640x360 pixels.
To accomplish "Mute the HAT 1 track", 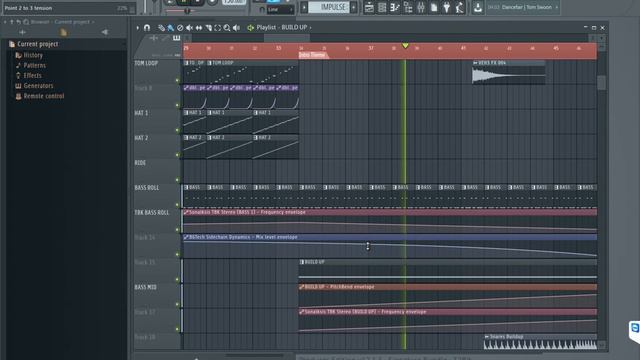I will coord(177,130).
